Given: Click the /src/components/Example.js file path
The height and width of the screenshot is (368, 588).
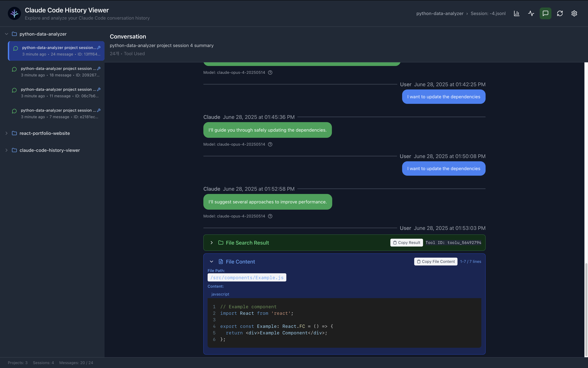Looking at the screenshot, I should click(247, 277).
